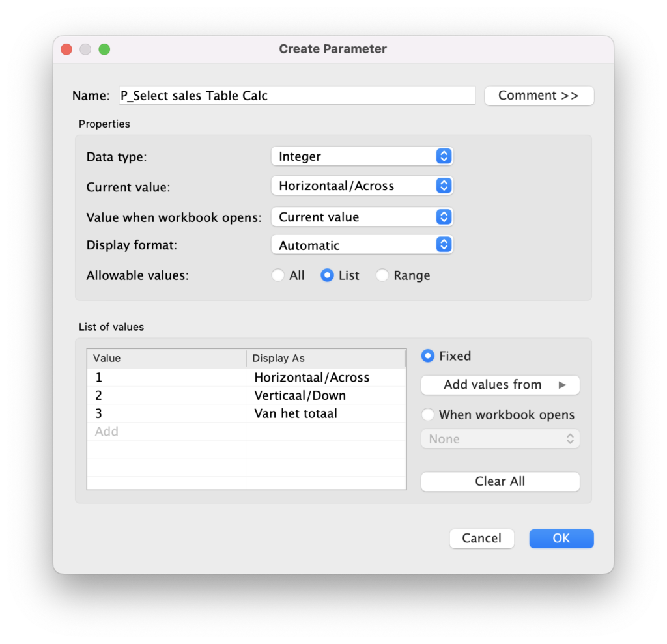Image resolution: width=667 pixels, height=644 pixels.
Task: Open the Comment section button
Action: click(539, 96)
